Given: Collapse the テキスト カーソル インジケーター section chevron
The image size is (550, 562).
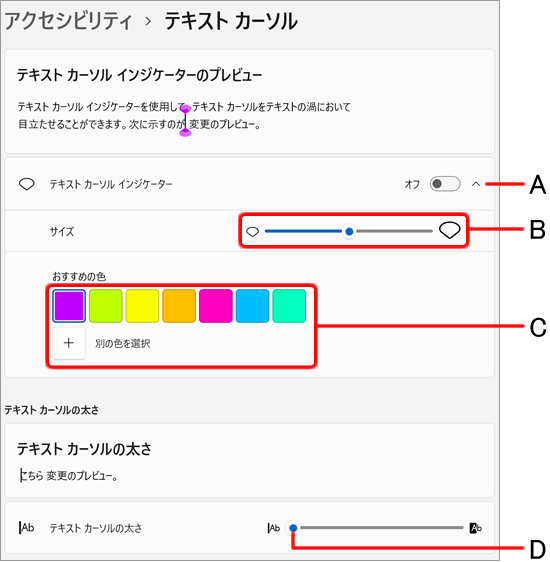Looking at the screenshot, I should tap(476, 184).
